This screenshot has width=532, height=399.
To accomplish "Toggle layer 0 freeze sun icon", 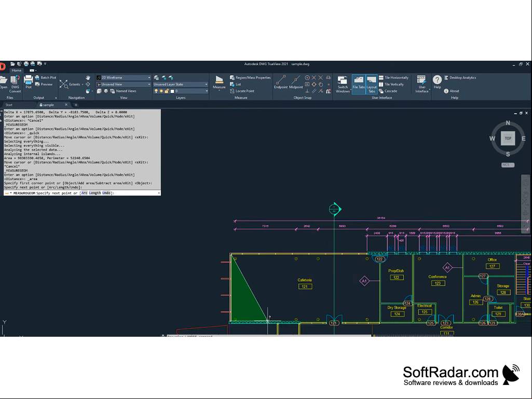I will pyautogui.click(x=161, y=91).
